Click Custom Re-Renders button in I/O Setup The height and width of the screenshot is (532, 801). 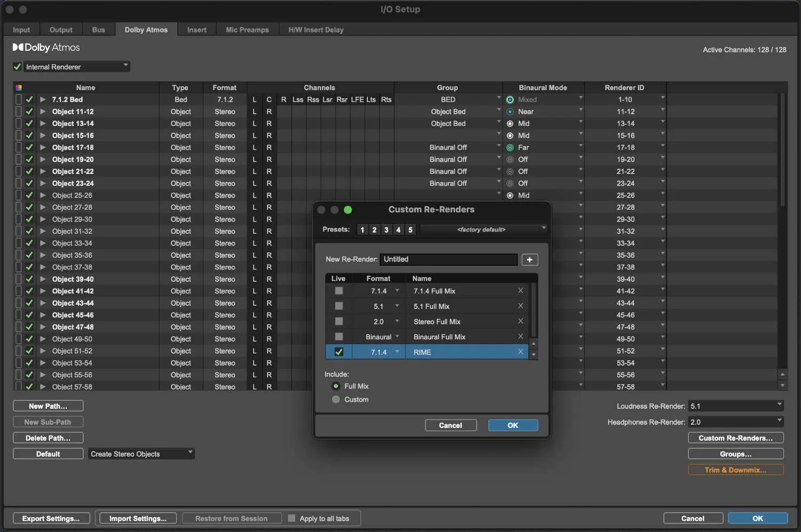[x=736, y=438]
